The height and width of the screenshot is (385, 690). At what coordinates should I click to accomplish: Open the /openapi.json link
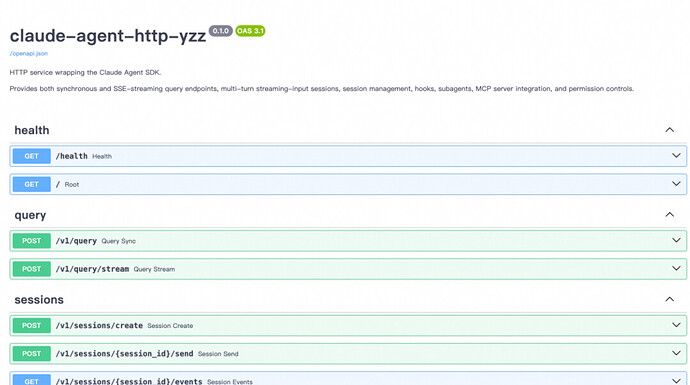pos(29,53)
